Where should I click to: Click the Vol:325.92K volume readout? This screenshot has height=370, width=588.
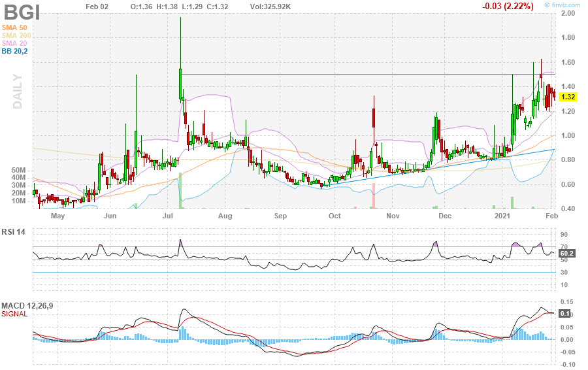270,7
